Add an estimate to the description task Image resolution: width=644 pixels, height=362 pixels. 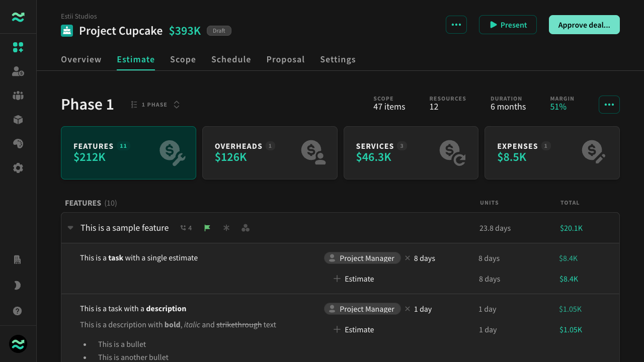click(x=354, y=330)
